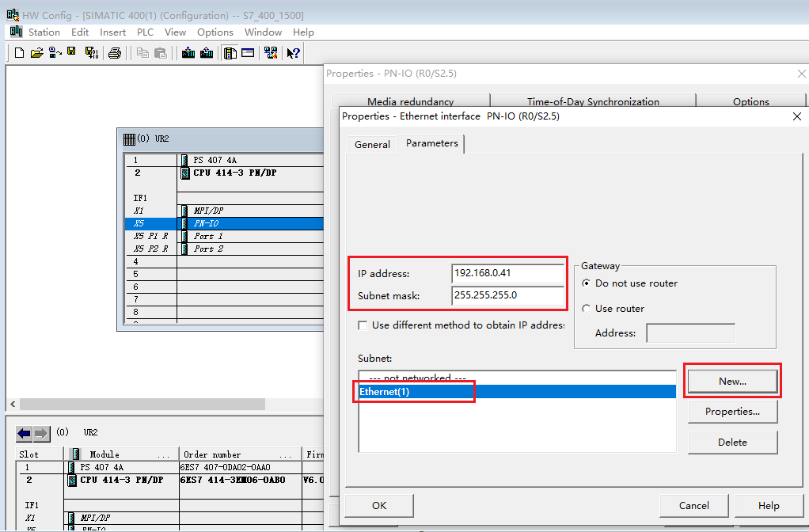Select the Do not use router option
Viewport: 809px width, 532px height.
(x=586, y=283)
